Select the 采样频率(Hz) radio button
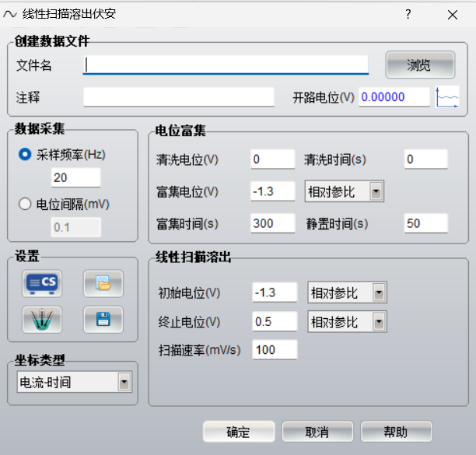 click(x=25, y=154)
